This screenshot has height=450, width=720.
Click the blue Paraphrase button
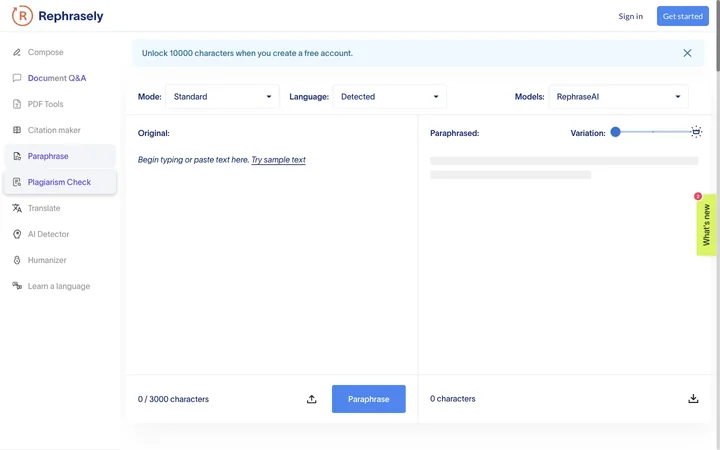click(369, 399)
